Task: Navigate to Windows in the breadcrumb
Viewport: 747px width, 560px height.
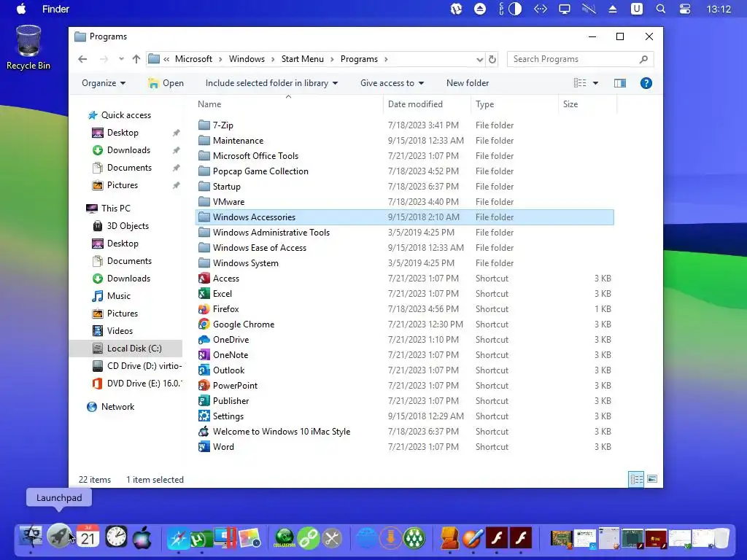Action: tap(247, 59)
